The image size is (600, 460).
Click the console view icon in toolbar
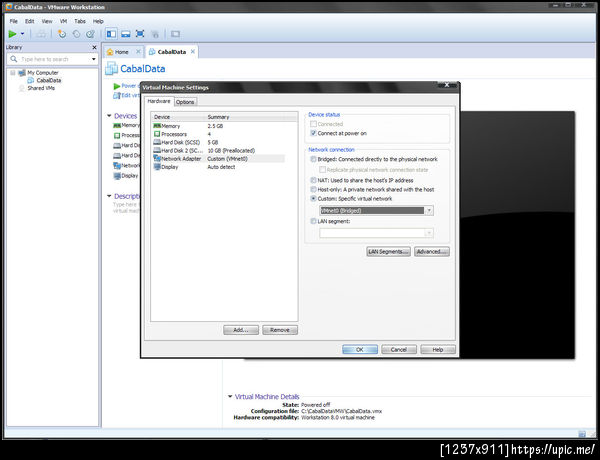click(175, 34)
